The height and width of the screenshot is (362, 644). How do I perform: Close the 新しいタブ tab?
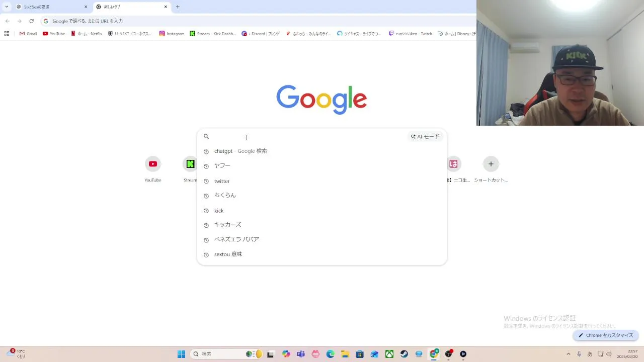pos(166,7)
